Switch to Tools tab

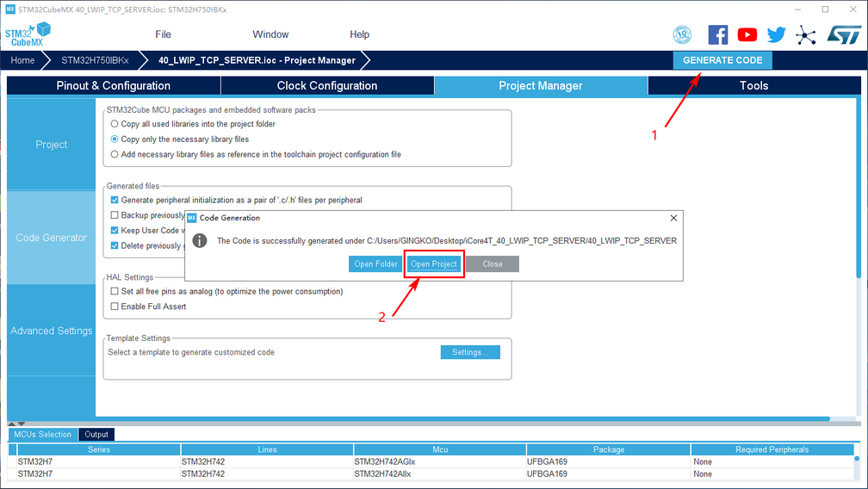click(754, 86)
